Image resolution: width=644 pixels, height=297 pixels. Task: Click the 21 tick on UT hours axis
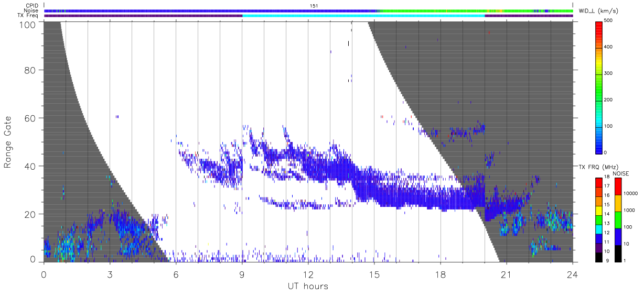click(506, 273)
